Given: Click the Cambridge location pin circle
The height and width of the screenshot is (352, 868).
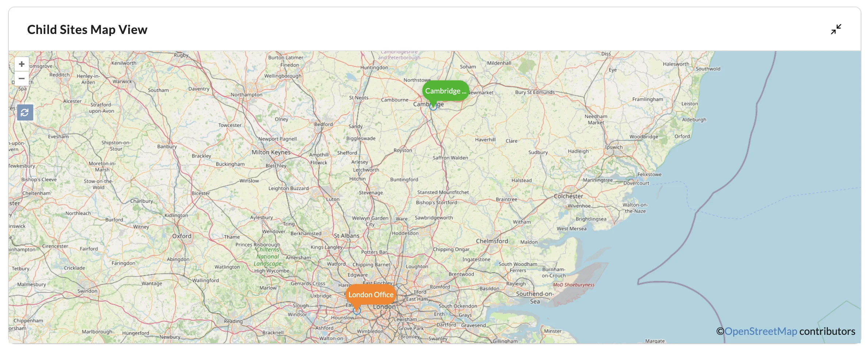Looking at the screenshot, I should point(433,107).
